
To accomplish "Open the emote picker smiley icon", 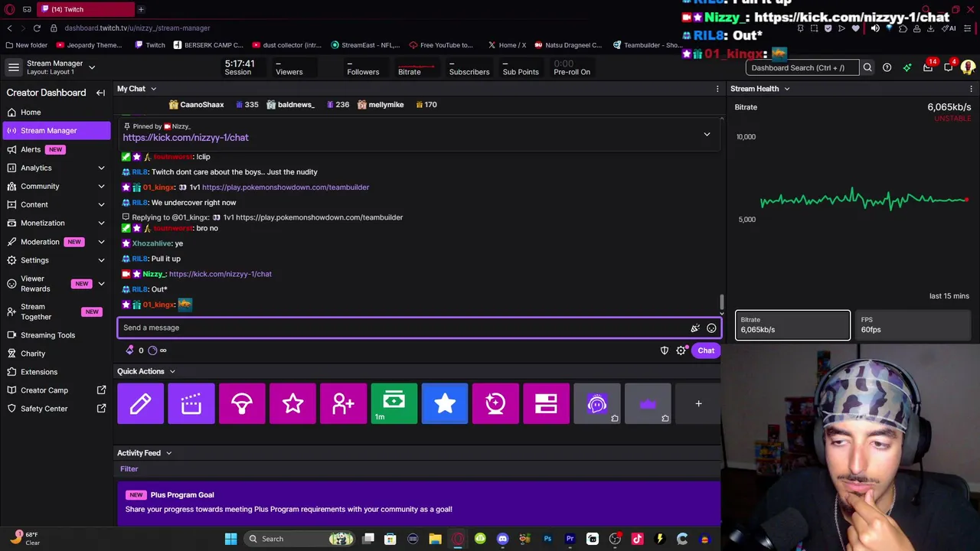I will [x=711, y=328].
